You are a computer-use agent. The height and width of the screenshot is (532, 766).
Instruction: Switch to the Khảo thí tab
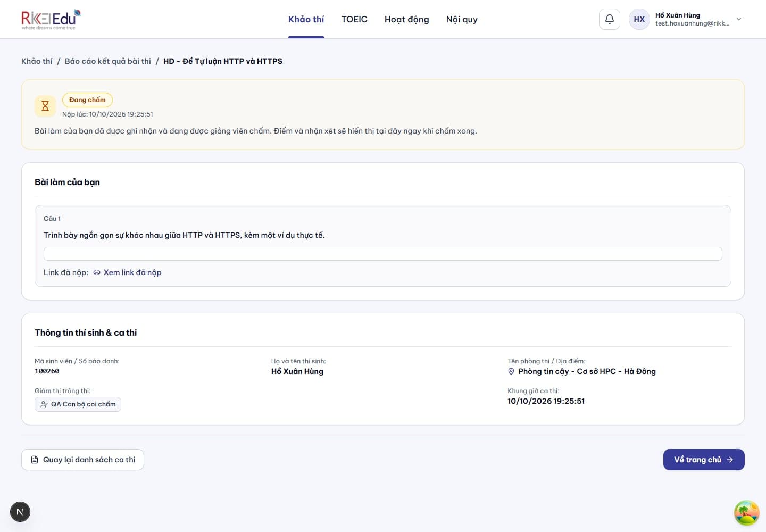pos(306,19)
